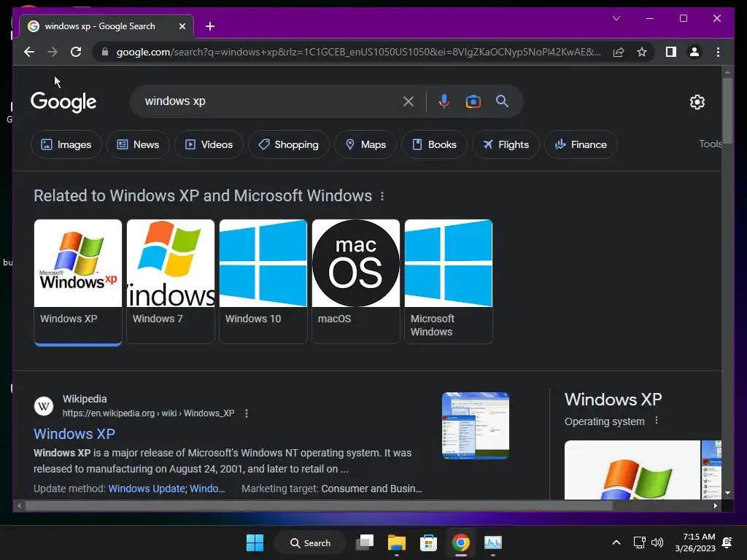
Task: Open the clock and date flyout
Action: pos(695,542)
